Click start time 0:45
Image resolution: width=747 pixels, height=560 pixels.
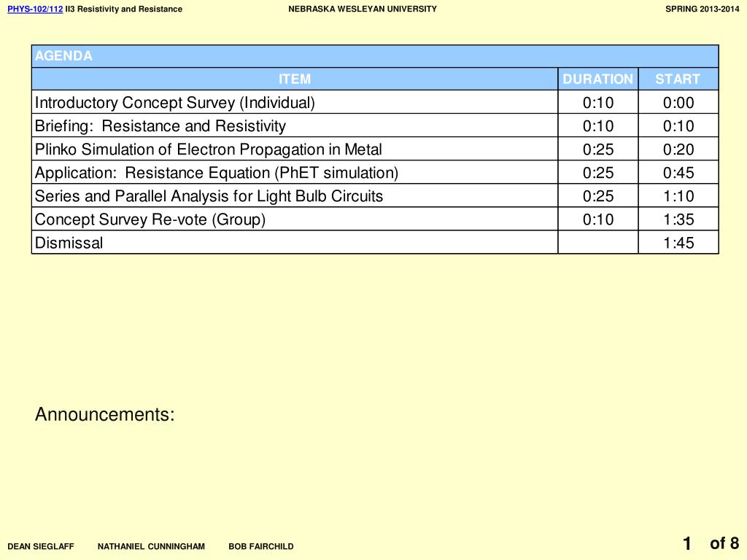(x=678, y=172)
